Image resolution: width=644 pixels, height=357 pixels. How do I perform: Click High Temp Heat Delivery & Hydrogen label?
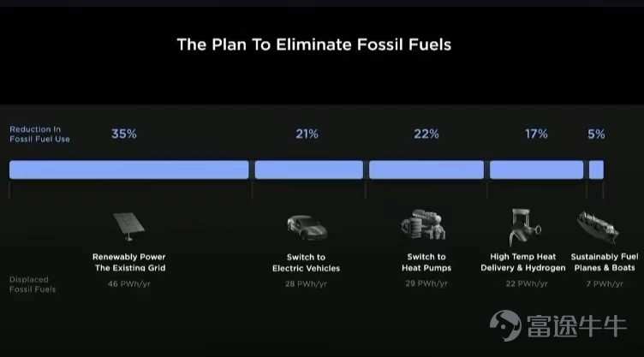click(523, 262)
